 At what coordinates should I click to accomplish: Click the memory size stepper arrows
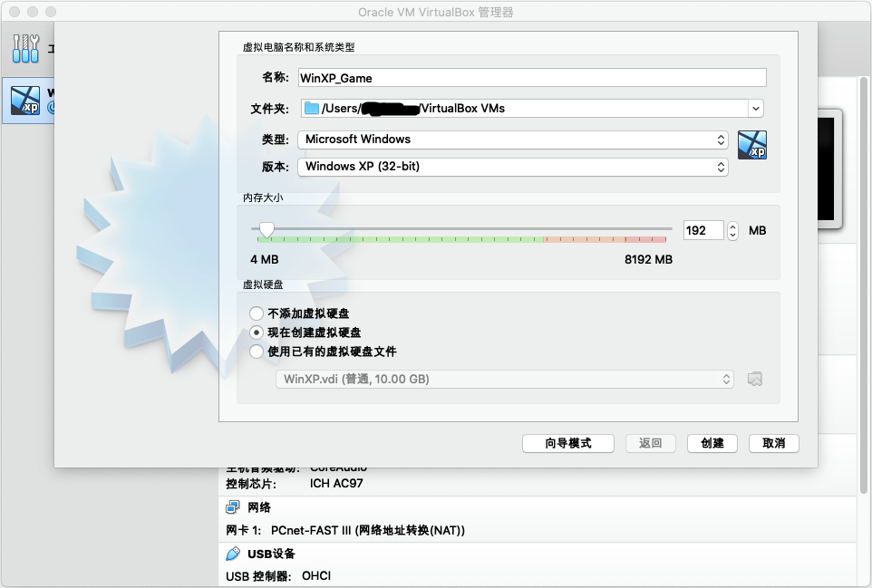coord(732,231)
